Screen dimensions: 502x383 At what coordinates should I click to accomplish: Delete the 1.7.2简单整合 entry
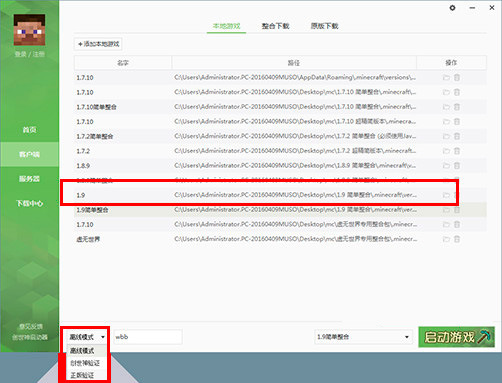click(x=457, y=136)
